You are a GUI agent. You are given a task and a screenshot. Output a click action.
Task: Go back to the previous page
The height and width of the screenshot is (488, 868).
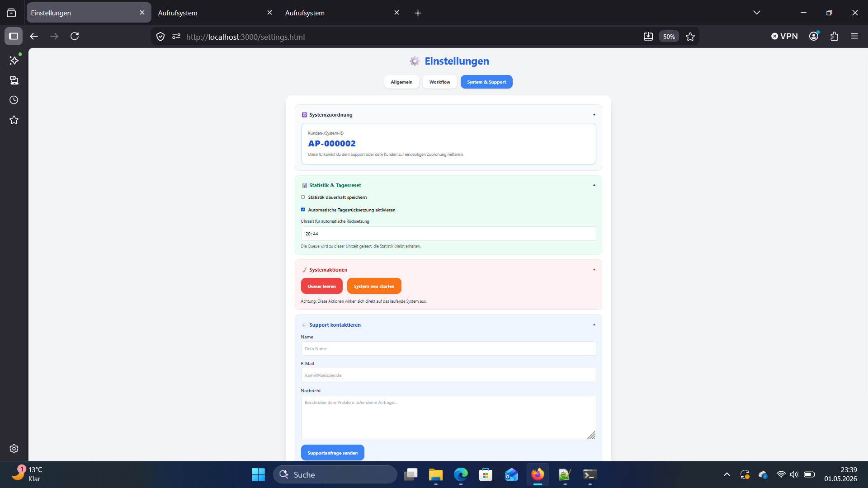[x=34, y=36]
